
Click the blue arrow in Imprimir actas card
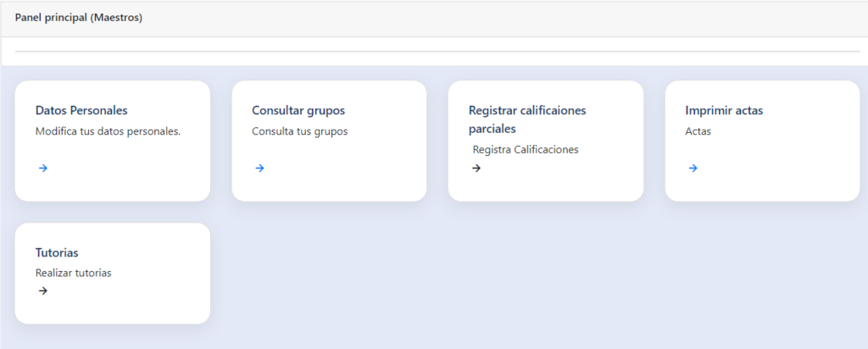693,168
